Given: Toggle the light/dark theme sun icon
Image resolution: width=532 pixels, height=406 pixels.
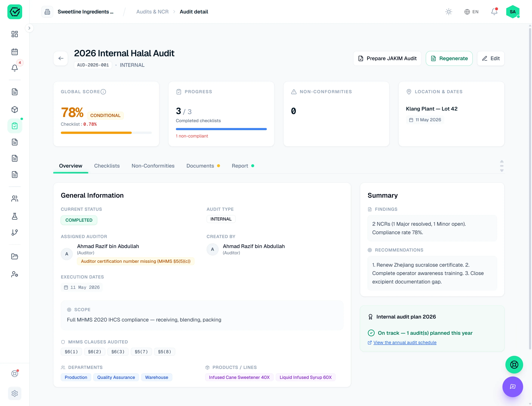Looking at the screenshot, I should pyautogui.click(x=449, y=12).
